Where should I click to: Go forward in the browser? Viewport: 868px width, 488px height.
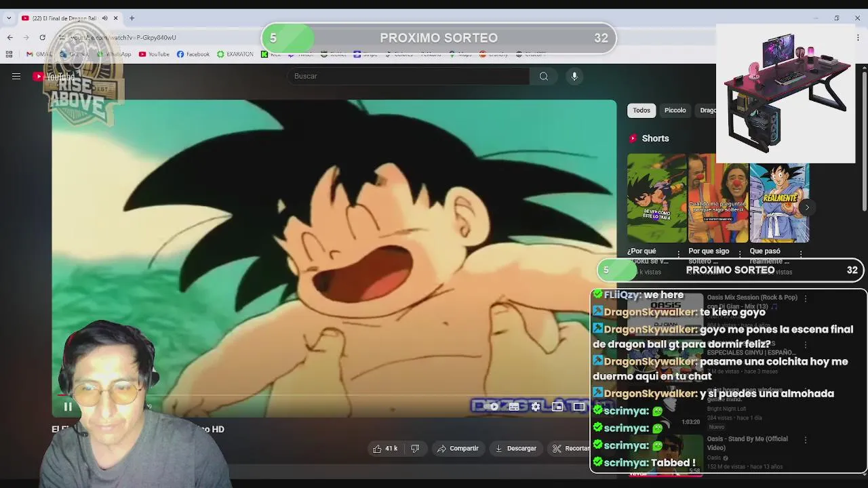(26, 37)
